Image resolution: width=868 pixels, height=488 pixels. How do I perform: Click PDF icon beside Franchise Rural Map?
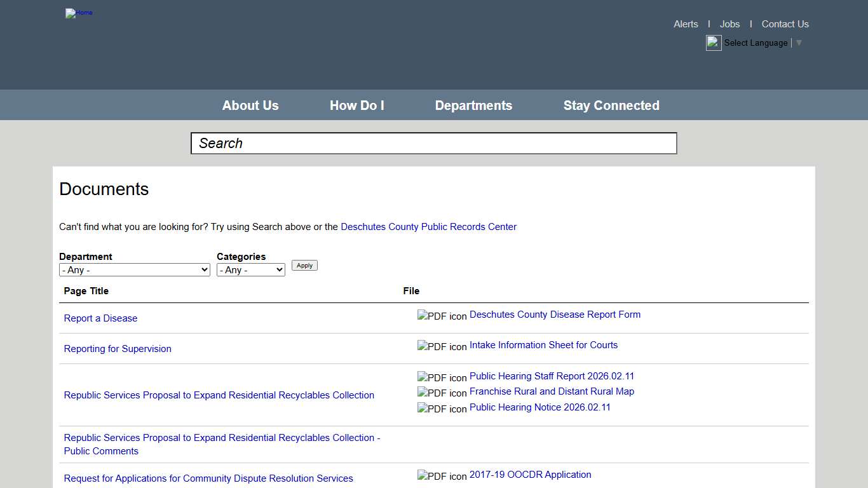442,393
